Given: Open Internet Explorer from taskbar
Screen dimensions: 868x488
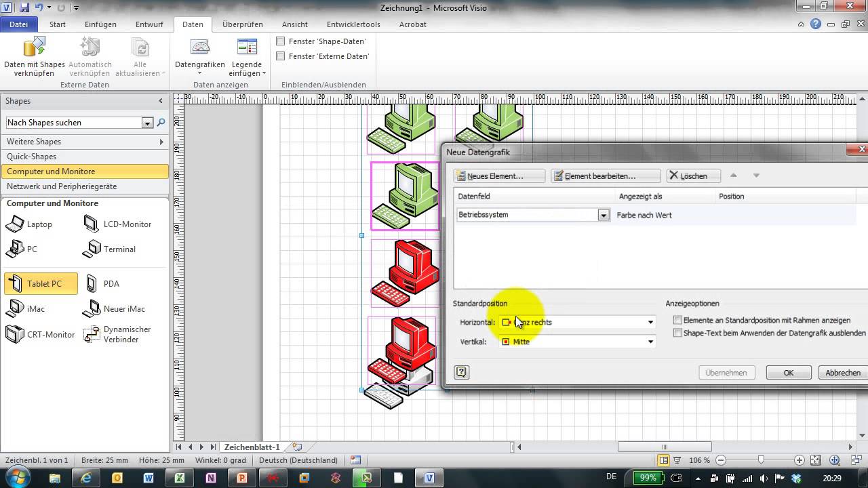Looking at the screenshot, I should pos(86,478).
